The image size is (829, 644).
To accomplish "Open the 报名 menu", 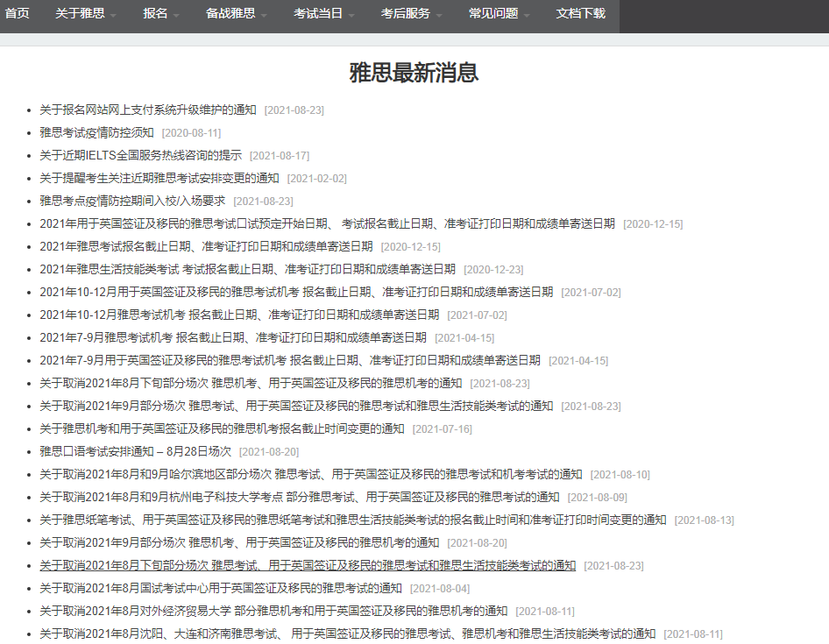I will [155, 13].
